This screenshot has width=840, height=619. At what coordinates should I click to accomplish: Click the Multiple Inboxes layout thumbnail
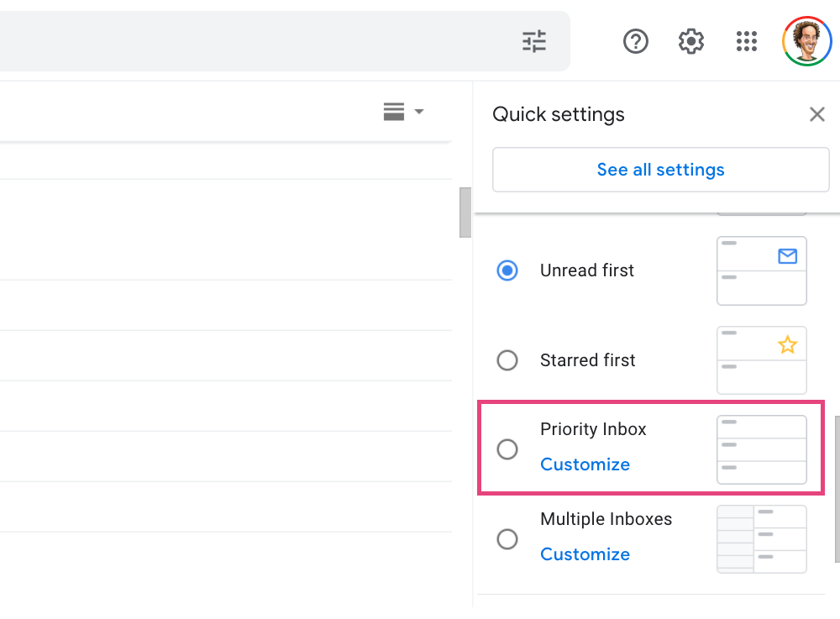point(761,539)
